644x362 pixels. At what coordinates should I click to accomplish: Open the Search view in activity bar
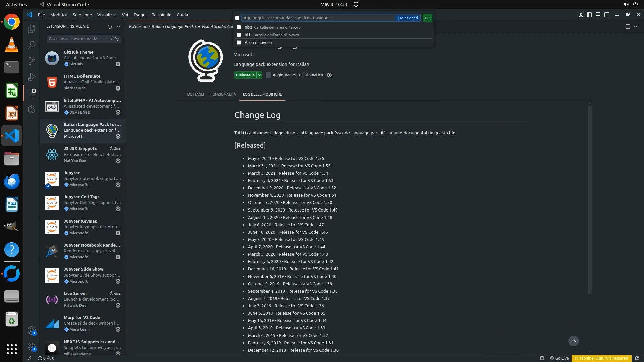pyautogui.click(x=32, y=45)
